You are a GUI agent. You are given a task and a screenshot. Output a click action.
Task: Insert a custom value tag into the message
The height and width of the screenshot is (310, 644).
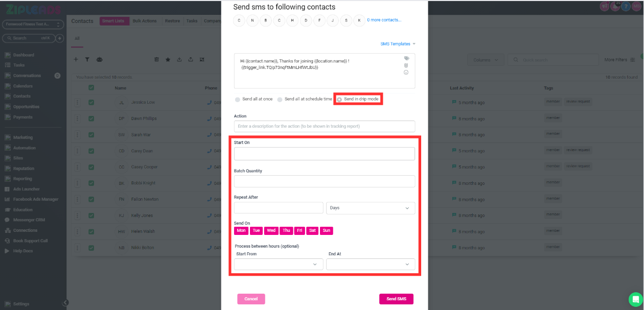[x=407, y=58]
